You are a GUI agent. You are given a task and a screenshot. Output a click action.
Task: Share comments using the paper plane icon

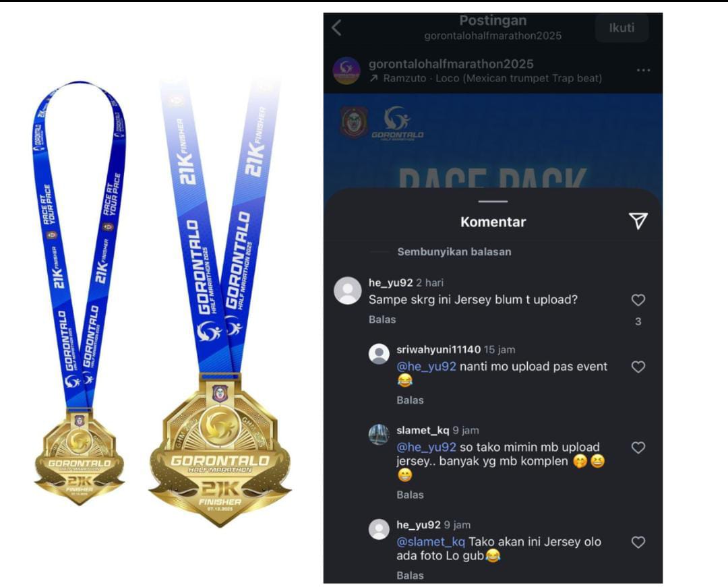pyautogui.click(x=638, y=221)
